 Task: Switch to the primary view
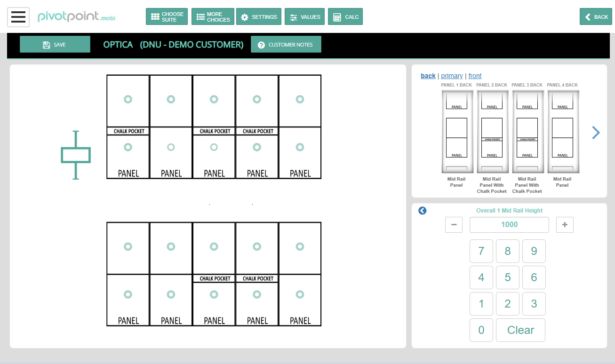[452, 76]
